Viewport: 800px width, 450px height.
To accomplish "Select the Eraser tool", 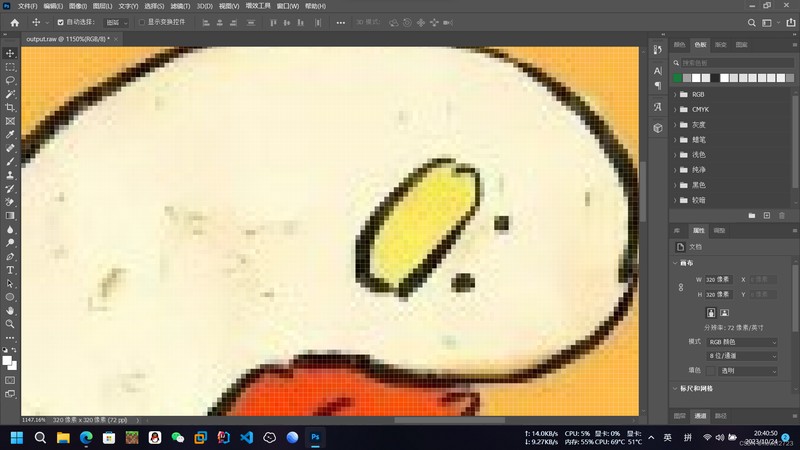I will [10, 202].
